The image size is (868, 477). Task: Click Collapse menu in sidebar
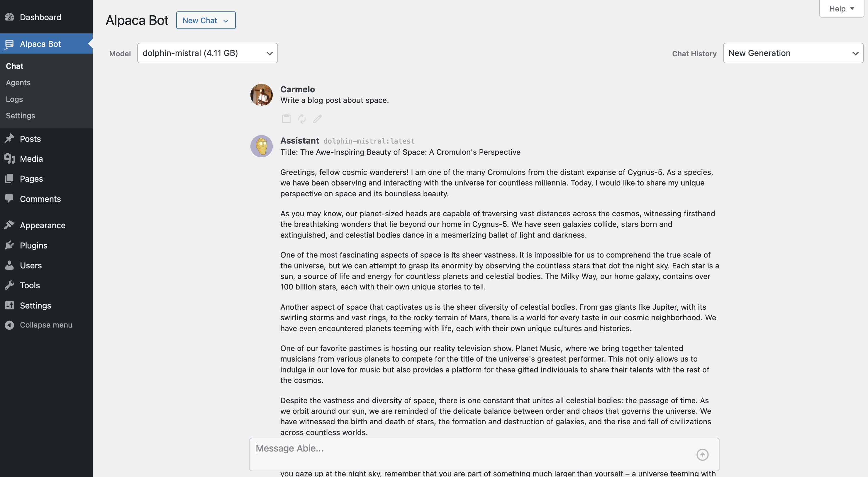46,325
